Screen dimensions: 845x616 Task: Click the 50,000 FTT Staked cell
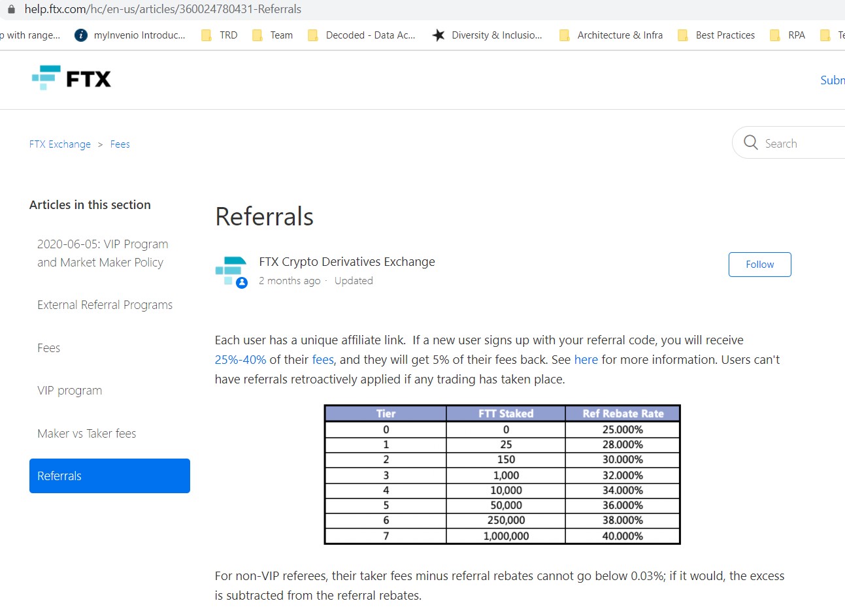[x=506, y=506]
